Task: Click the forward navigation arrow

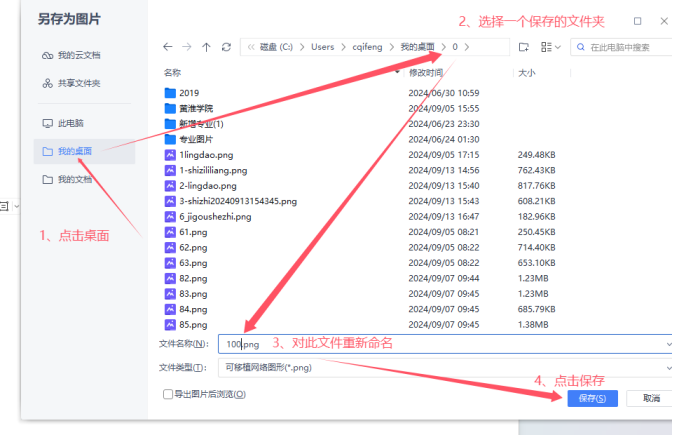Action: click(187, 47)
